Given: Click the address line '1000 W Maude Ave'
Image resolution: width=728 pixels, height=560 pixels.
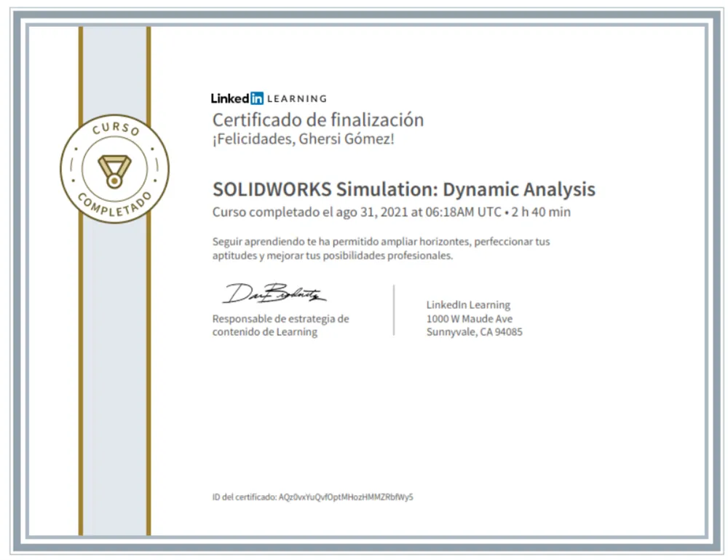Looking at the screenshot, I should (470, 318).
